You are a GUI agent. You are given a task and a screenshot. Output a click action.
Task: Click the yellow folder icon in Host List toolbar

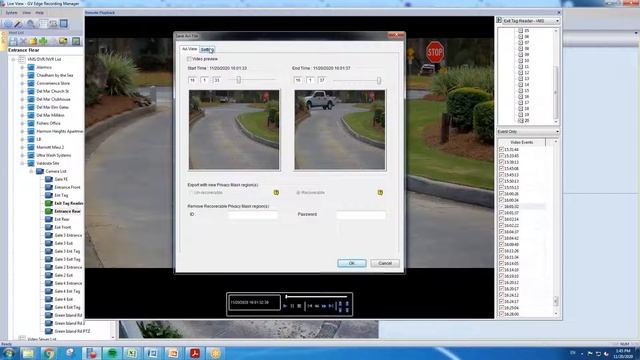[33, 41]
